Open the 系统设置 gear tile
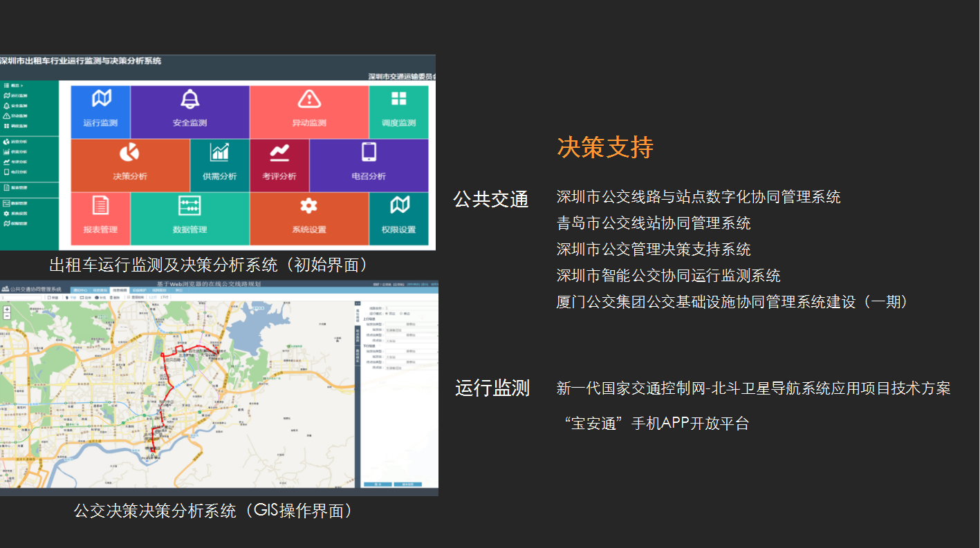The image size is (980, 548). click(309, 218)
